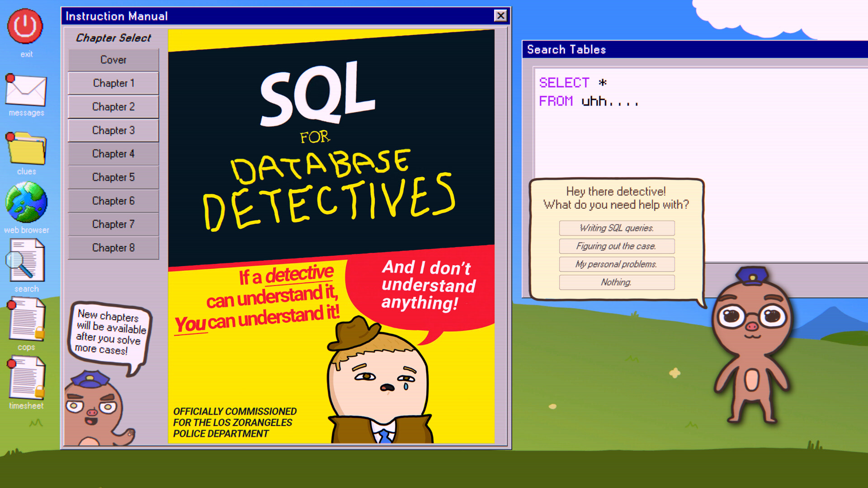Choose the 'Writing SQL queries' help option

click(x=617, y=228)
